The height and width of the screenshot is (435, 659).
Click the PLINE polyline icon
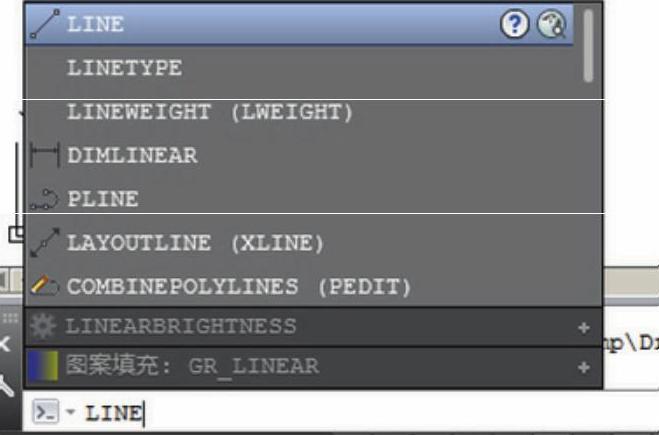pyautogui.click(x=46, y=199)
